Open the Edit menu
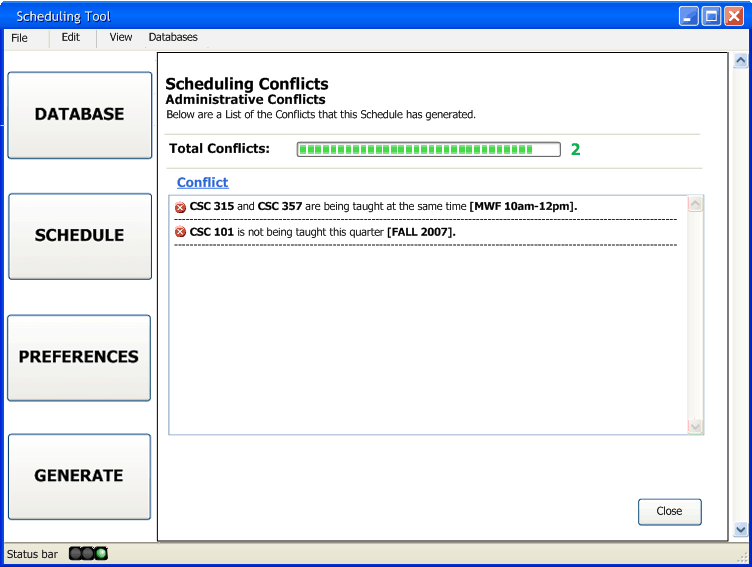 click(70, 37)
